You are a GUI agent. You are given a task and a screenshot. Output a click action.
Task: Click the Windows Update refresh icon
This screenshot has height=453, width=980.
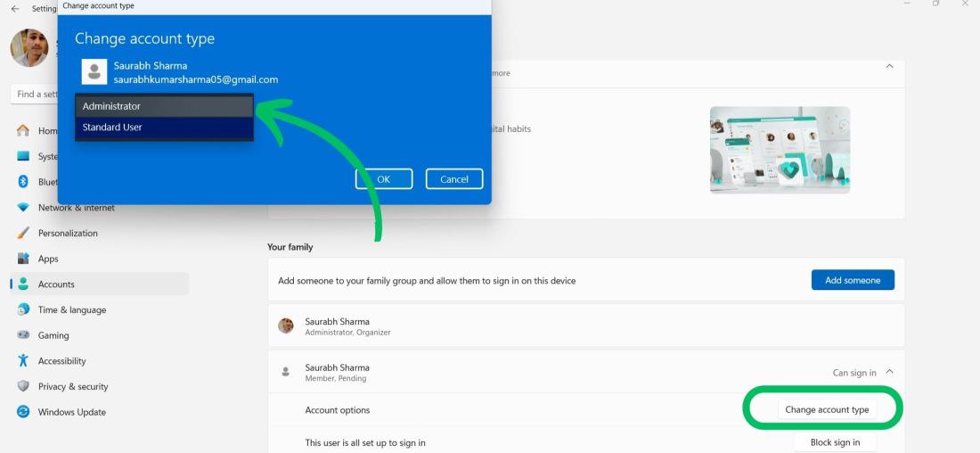click(23, 412)
